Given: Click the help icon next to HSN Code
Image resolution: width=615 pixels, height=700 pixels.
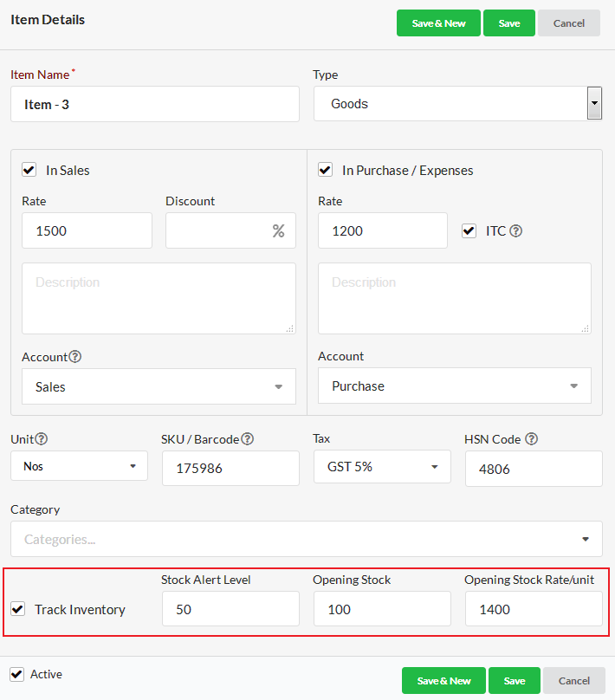Looking at the screenshot, I should click(531, 439).
